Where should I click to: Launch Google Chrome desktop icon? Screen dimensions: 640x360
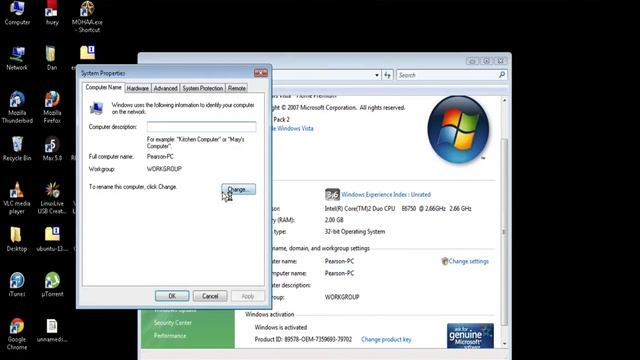17,333
